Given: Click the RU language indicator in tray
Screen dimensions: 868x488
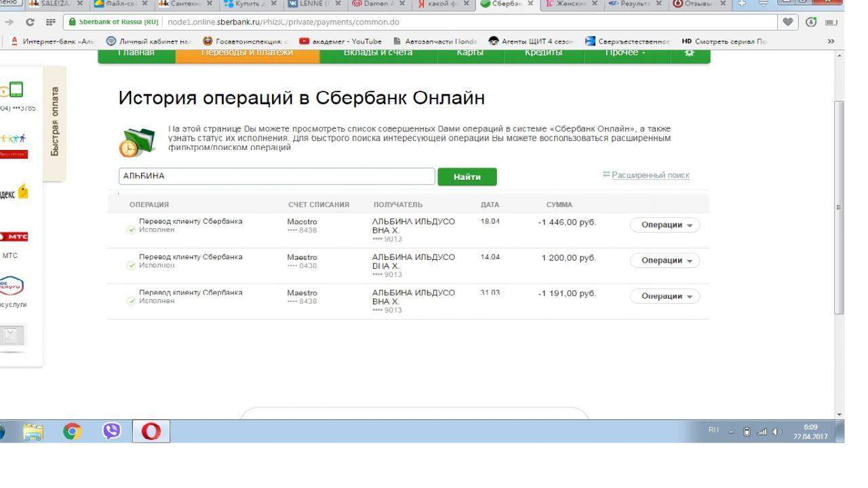Looking at the screenshot, I should click(x=713, y=430).
